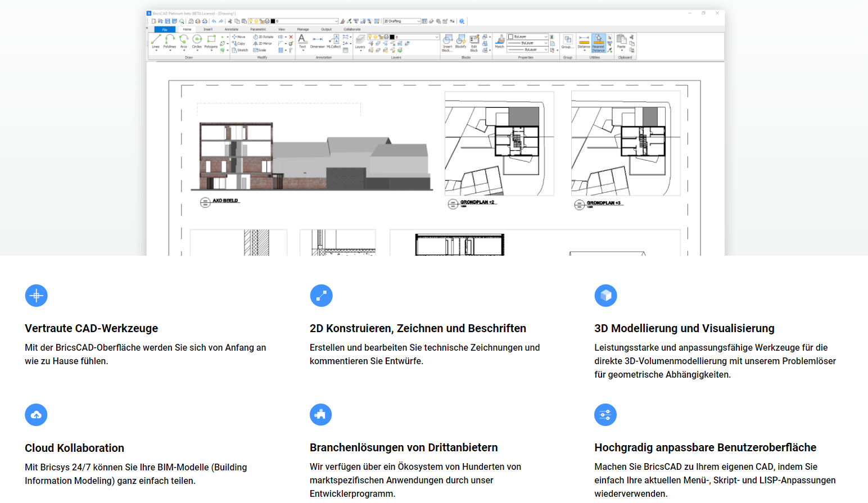Click the Edit Block tool
The image size is (868, 503).
[474, 43]
